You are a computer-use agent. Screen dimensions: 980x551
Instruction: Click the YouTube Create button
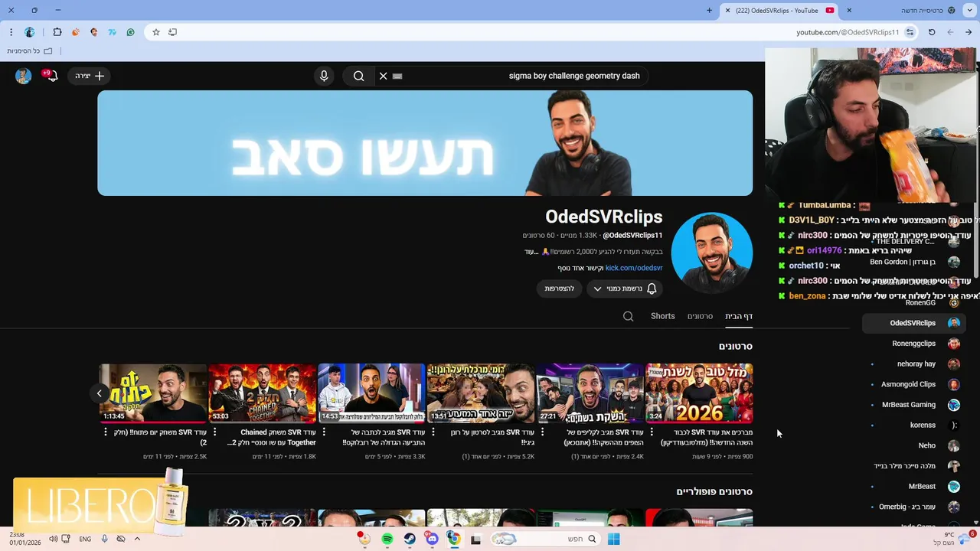pos(90,76)
